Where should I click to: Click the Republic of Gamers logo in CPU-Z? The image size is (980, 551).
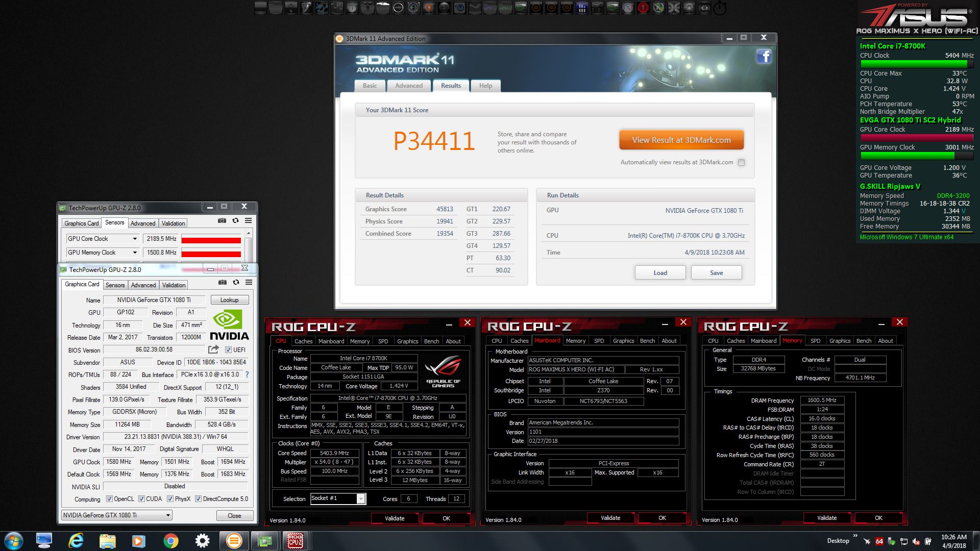pyautogui.click(x=443, y=371)
